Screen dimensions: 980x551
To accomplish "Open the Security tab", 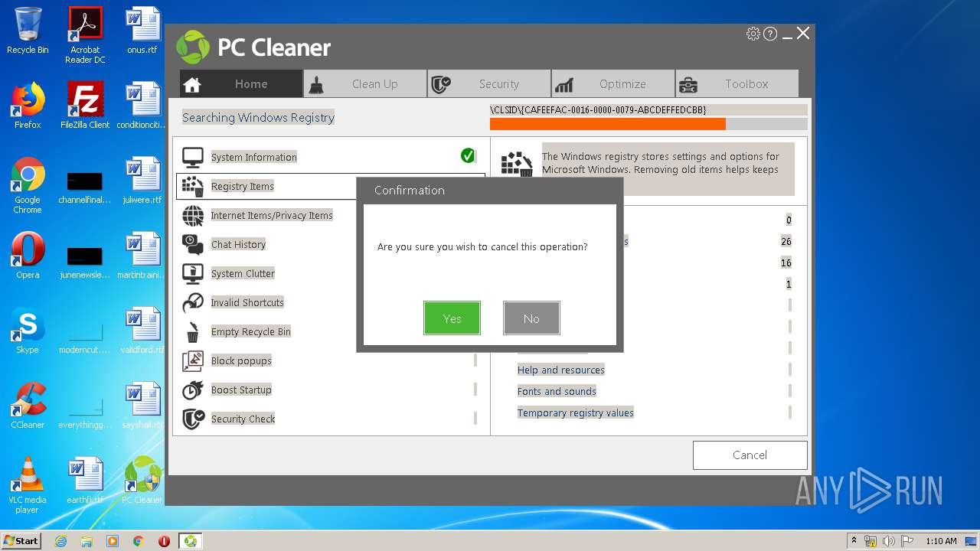I will coord(489,84).
